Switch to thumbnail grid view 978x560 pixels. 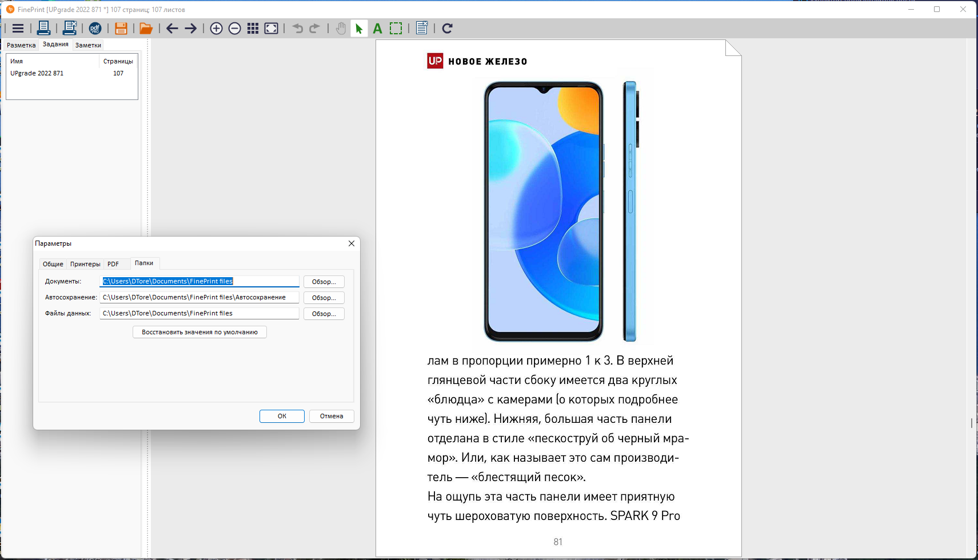pyautogui.click(x=253, y=29)
